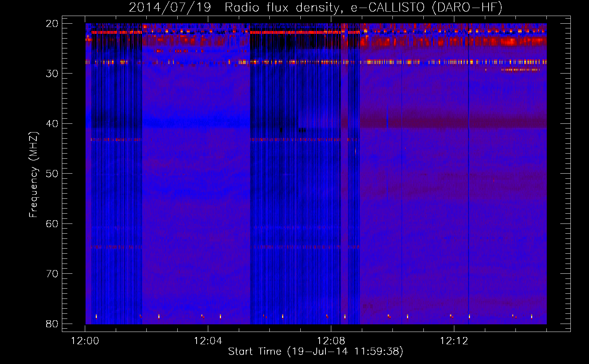Image resolution: width=589 pixels, height=364 pixels.
Task: Click the 'Frequency (MHZ)' axis label
Action: point(33,175)
